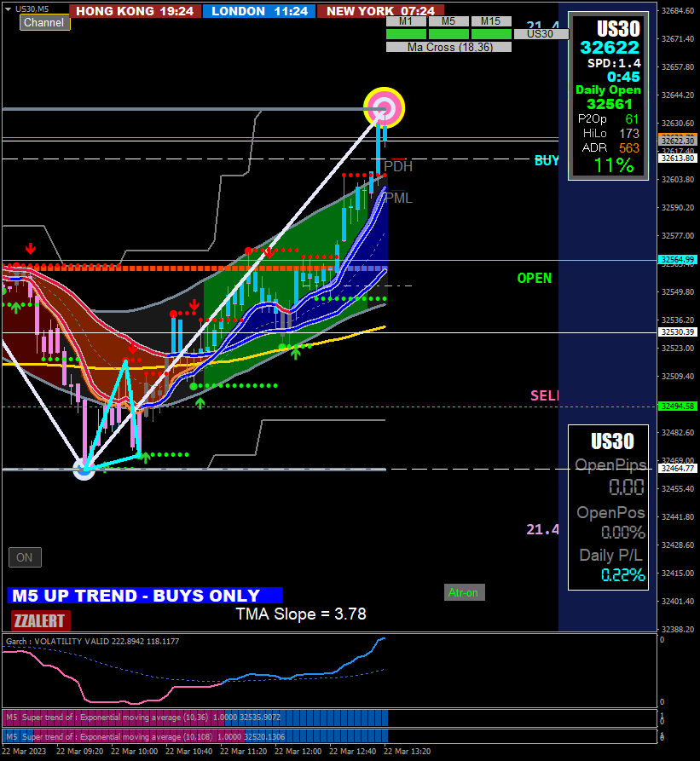The width and height of the screenshot is (700, 761).
Task: Click the ADR 563 value
Action: (x=629, y=148)
